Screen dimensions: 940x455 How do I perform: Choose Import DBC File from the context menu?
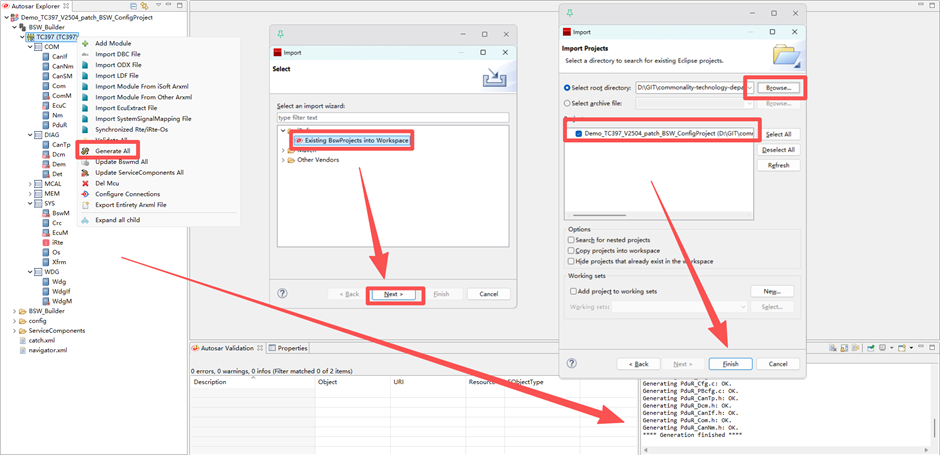click(118, 54)
